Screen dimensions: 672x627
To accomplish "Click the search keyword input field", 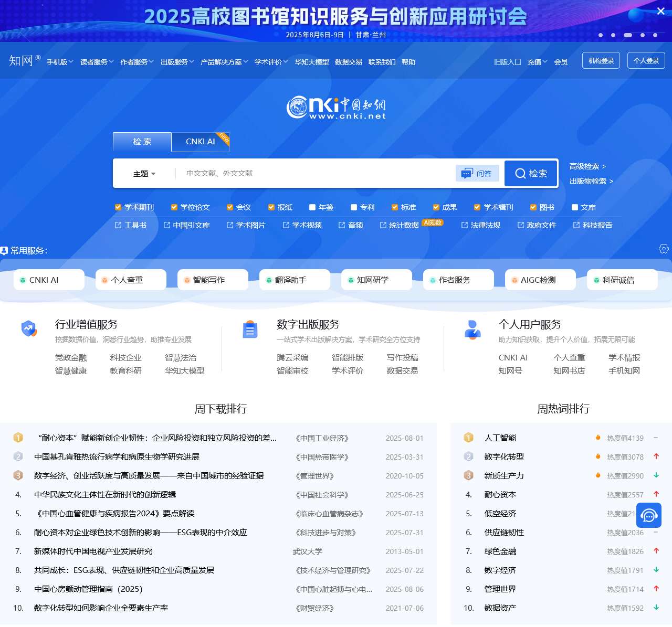I will point(315,173).
